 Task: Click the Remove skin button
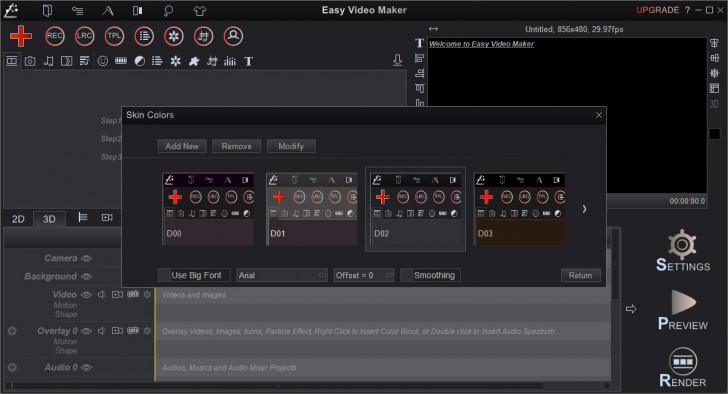(236, 146)
